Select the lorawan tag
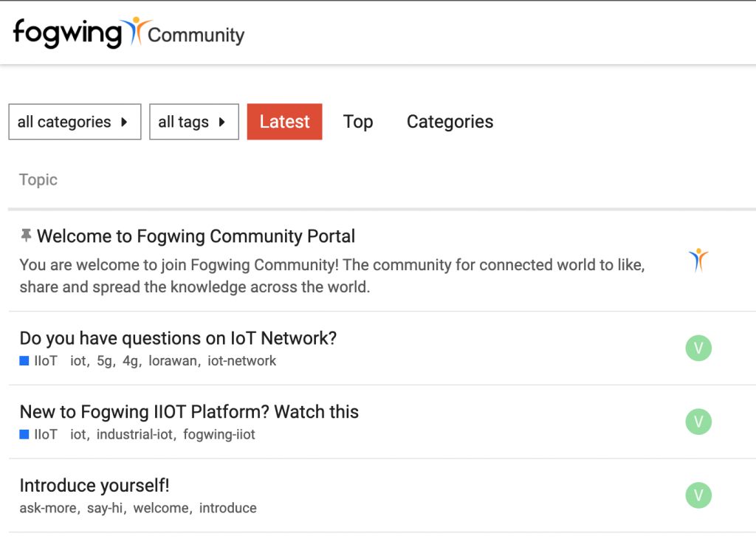 173,361
